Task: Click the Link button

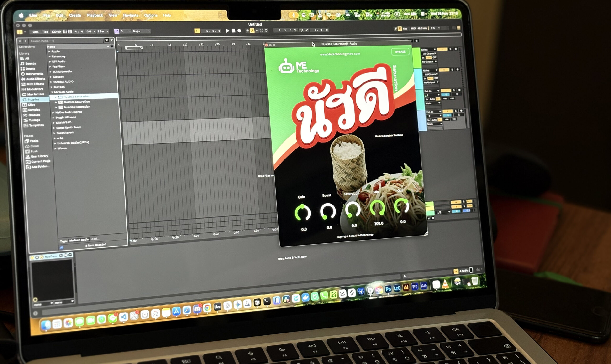Action: [36, 32]
